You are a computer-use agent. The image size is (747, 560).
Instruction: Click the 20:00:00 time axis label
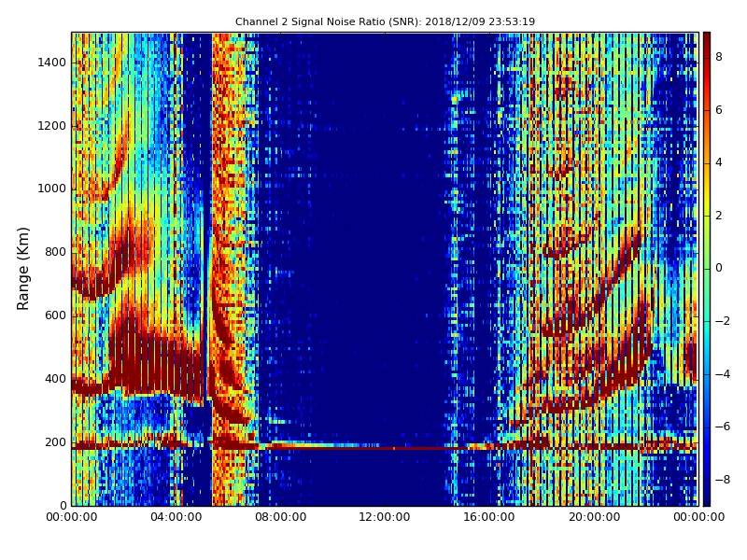(594, 517)
